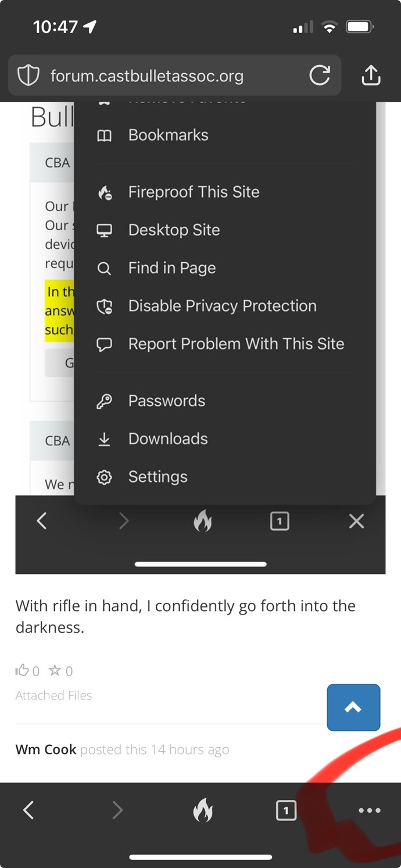Tap the blue scroll-to-top arrow button
Image resolution: width=401 pixels, height=868 pixels.
point(353,707)
